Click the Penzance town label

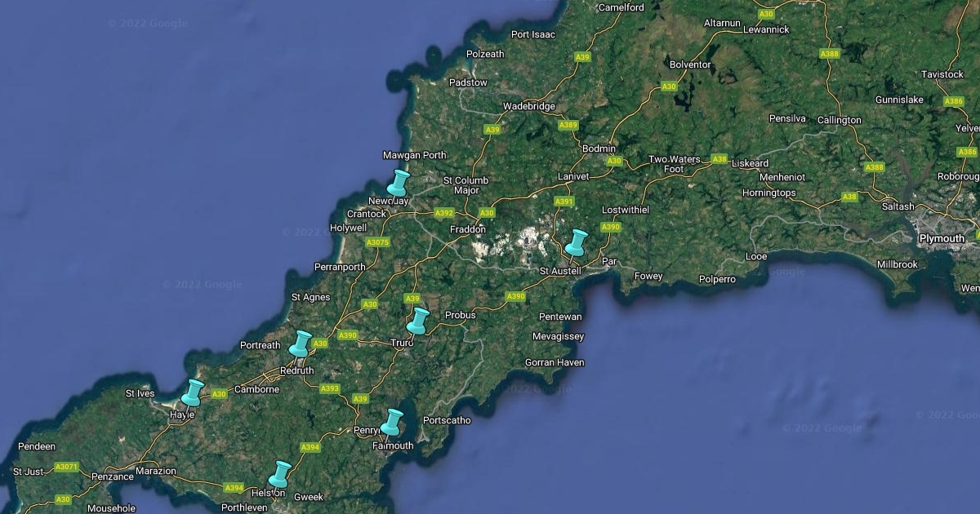tap(112, 476)
